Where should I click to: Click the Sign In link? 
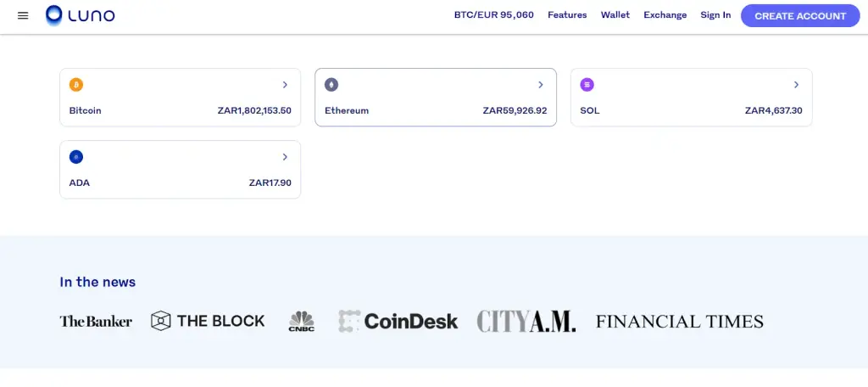pos(715,15)
